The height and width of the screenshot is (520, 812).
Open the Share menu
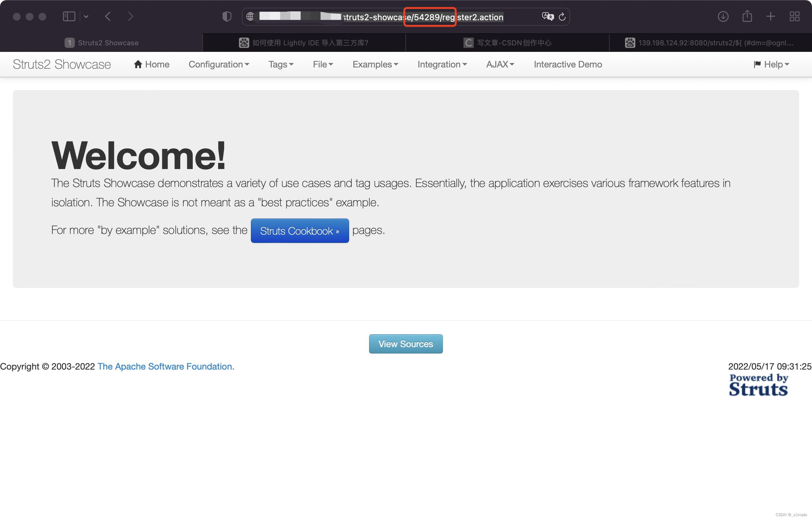click(x=747, y=16)
